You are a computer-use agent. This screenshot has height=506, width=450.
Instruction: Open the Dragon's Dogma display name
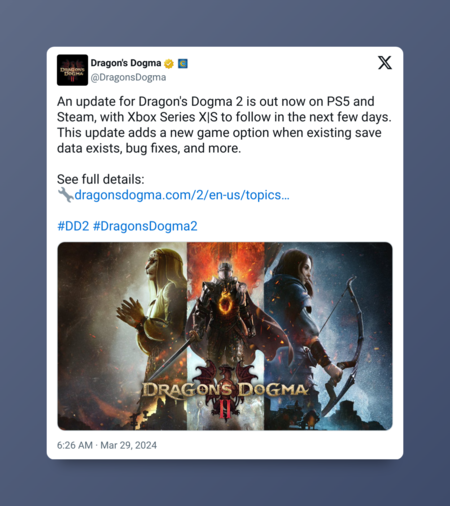(126, 63)
